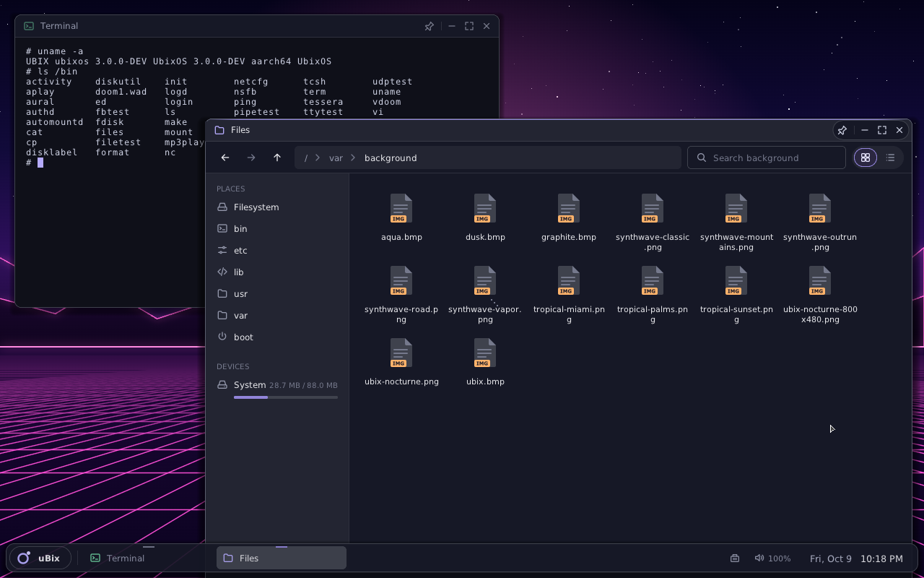Go up to the parent directory in Files
The width and height of the screenshot is (924, 578).
[277, 158]
